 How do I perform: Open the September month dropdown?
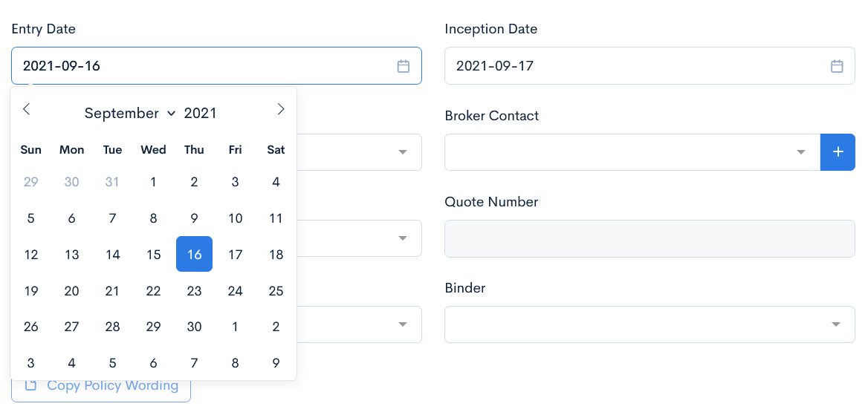click(129, 113)
